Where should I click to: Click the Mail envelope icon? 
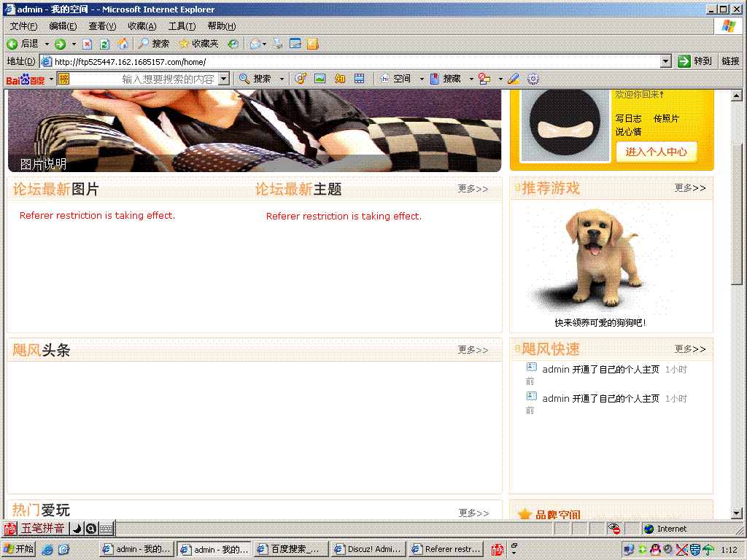[x=255, y=44]
